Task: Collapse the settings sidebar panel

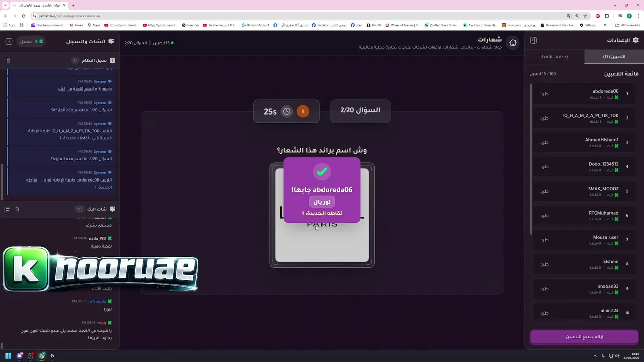Action: point(534,40)
